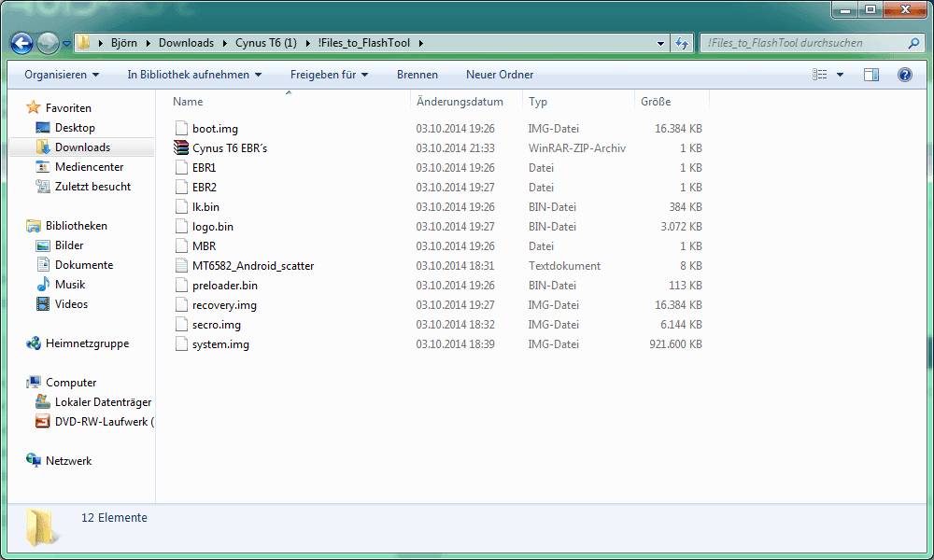Select the WinRAR icon of Cynus T6 EBR´s
This screenshot has height=560, width=934.
point(181,147)
